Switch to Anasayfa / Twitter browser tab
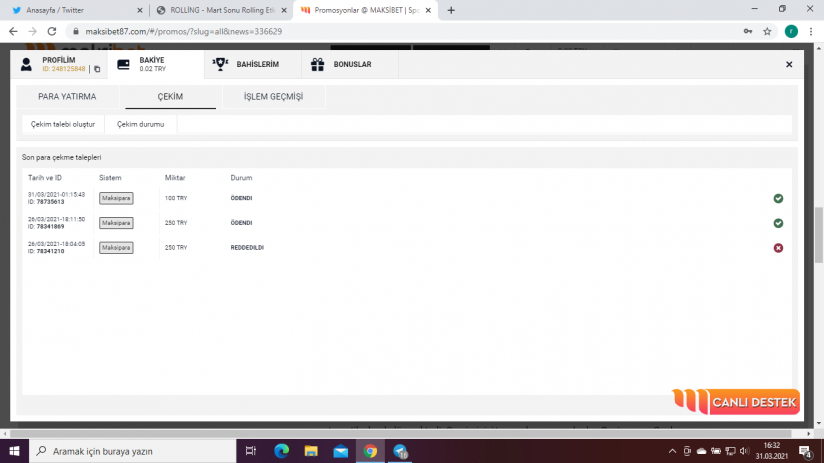Viewport: 824px width, 463px height. [x=76, y=10]
